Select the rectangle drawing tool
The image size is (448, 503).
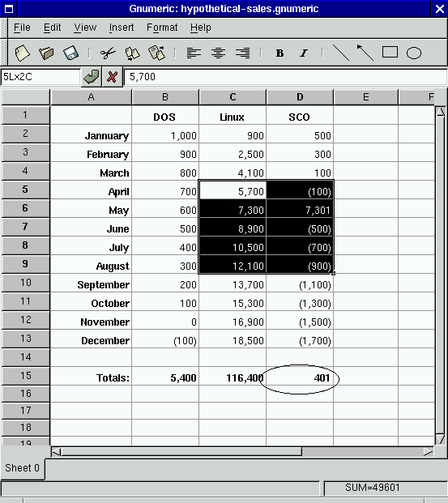390,53
